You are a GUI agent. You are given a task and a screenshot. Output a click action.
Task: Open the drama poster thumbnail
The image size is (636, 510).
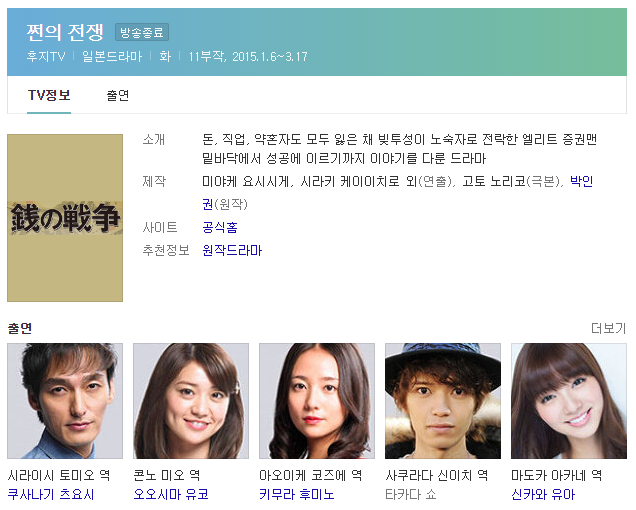point(65,218)
